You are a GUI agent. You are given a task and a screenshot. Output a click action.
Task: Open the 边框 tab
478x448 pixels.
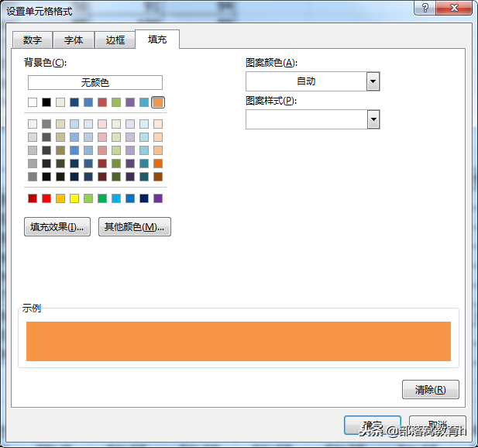coord(115,40)
